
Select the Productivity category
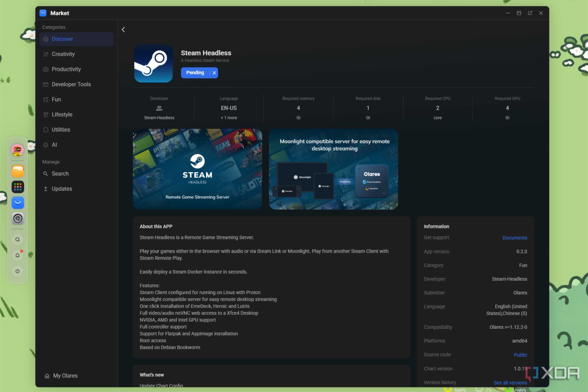click(x=76, y=69)
